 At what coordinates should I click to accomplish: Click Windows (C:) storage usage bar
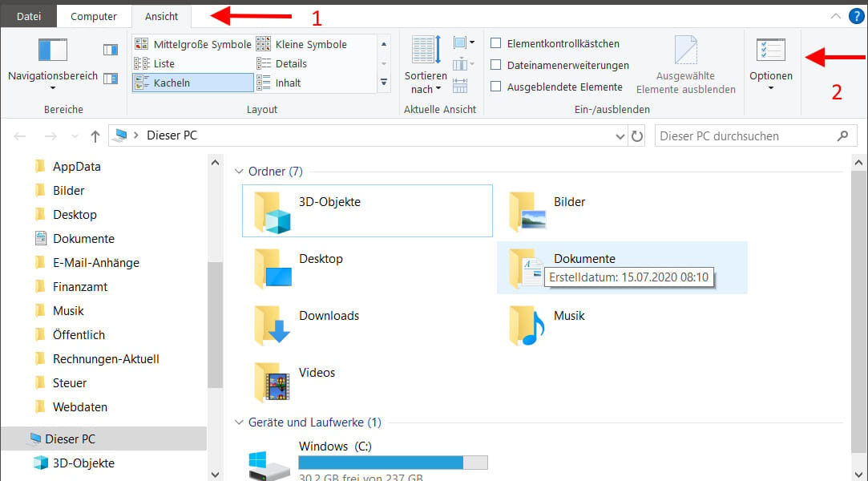click(x=393, y=463)
